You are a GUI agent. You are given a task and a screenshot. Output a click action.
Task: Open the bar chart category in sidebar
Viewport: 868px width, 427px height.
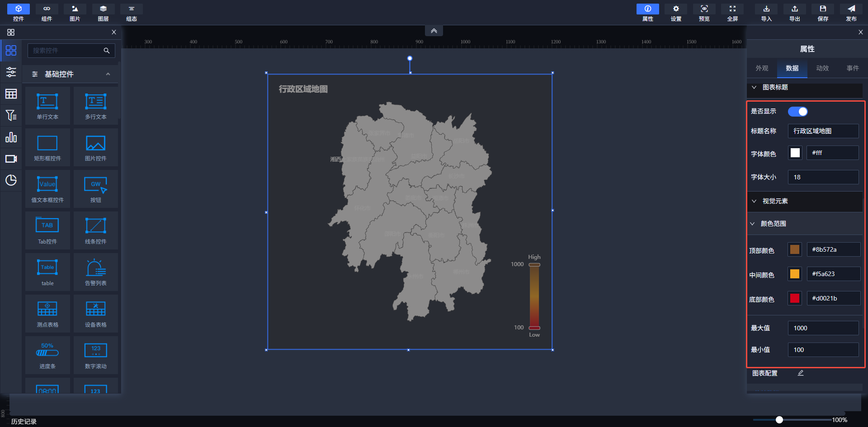click(11, 137)
